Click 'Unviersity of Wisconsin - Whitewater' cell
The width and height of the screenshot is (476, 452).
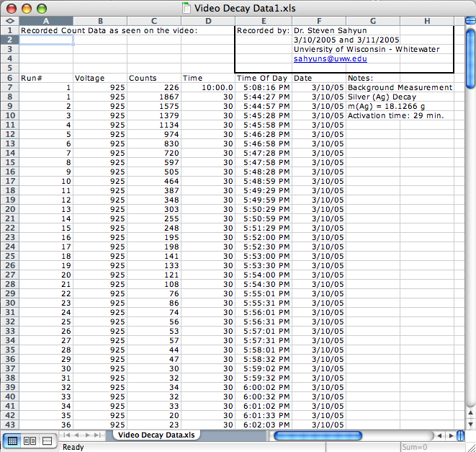[x=367, y=49]
